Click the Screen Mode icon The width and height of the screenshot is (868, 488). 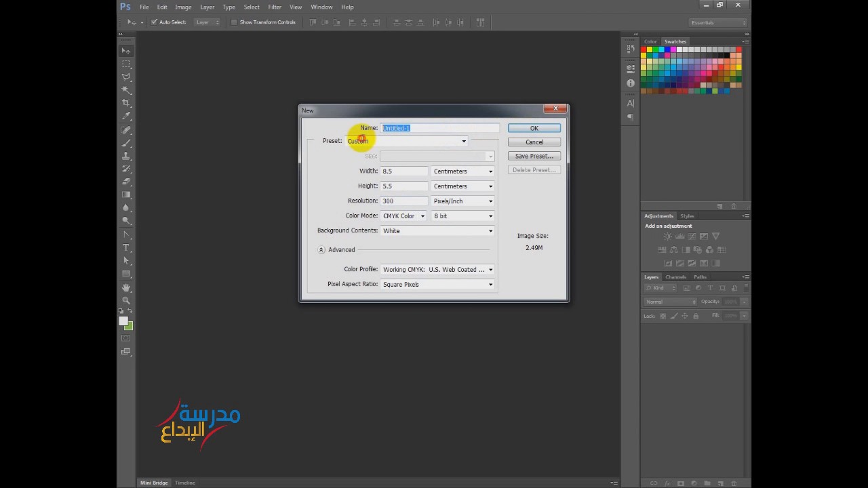[126, 352]
